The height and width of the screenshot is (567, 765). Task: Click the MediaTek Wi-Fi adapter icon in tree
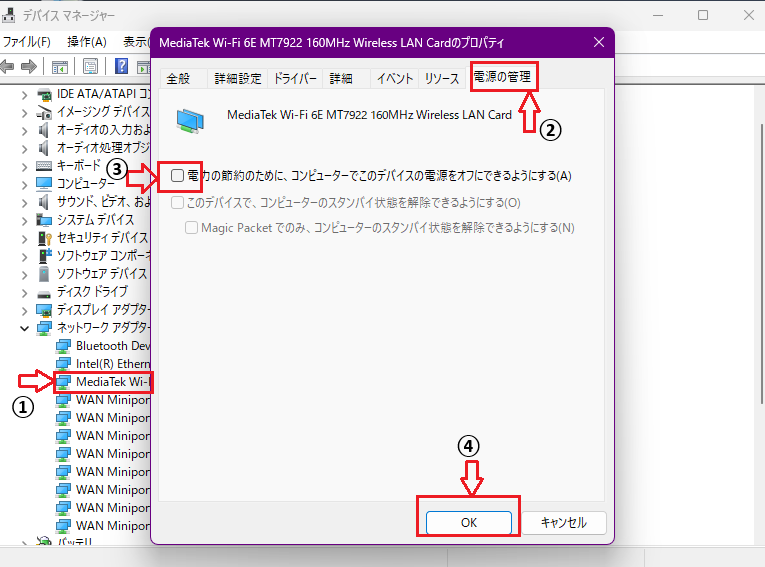[63, 382]
